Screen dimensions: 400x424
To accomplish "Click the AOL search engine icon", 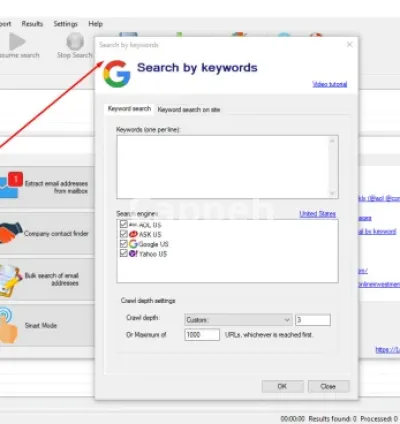I will click(133, 224).
